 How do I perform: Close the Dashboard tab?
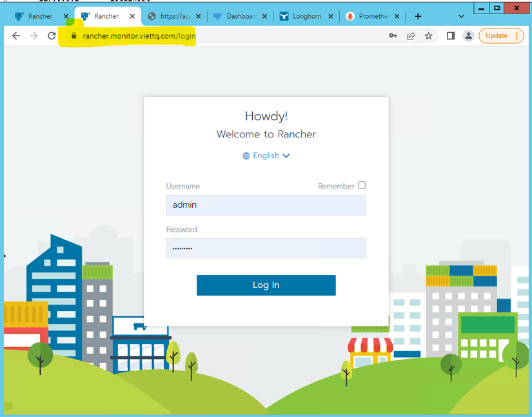click(264, 16)
